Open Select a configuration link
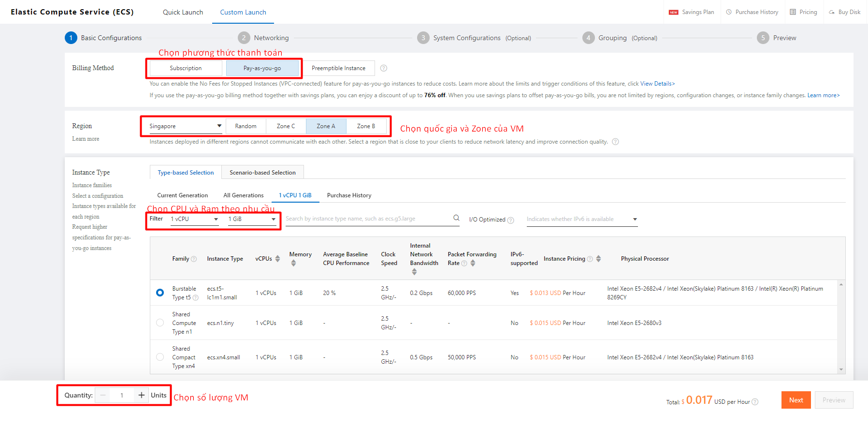Viewport: 868px width, 428px height. pyautogui.click(x=98, y=196)
